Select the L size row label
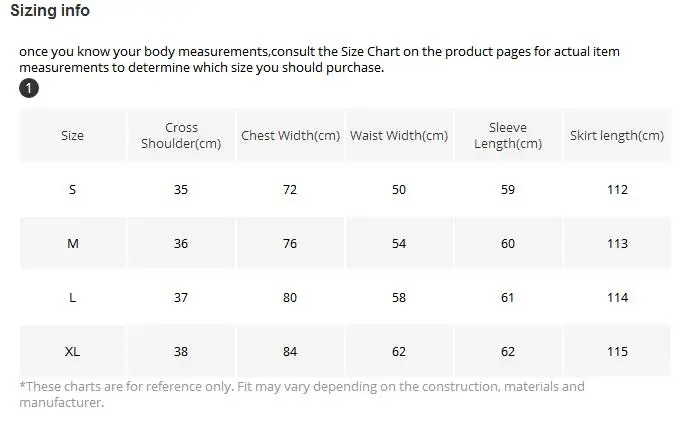Image resolution: width=680 pixels, height=423 pixels. click(x=72, y=298)
